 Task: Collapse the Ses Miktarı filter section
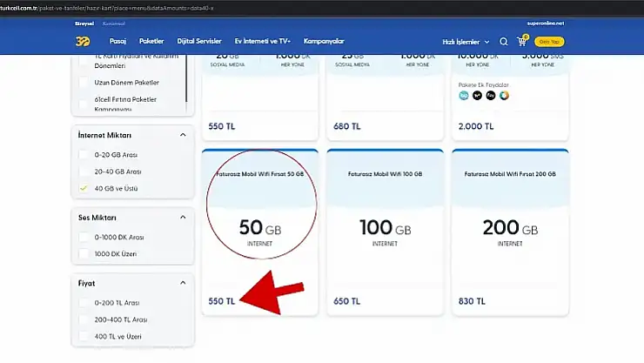click(x=182, y=217)
